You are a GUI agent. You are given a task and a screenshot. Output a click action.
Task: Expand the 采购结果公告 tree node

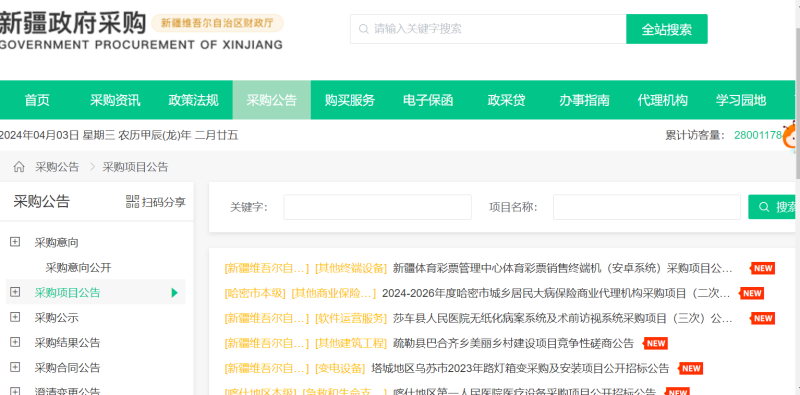pos(15,342)
